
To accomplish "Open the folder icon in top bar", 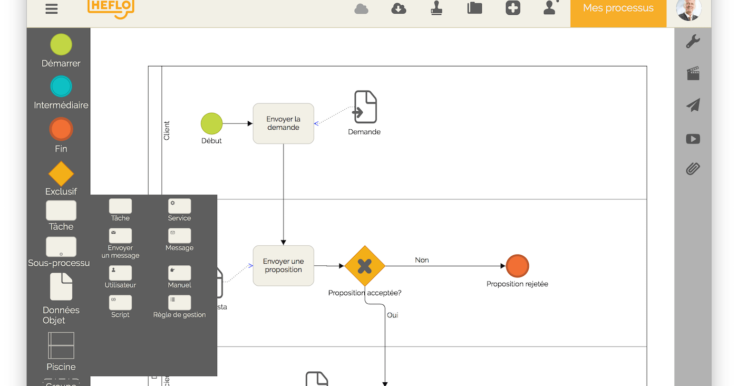I will [474, 8].
